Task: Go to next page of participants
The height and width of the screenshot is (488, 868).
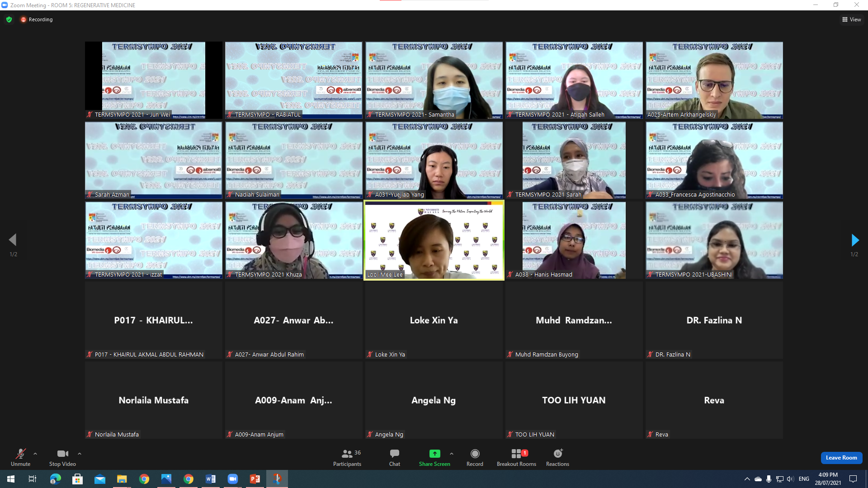Action: [854, 240]
